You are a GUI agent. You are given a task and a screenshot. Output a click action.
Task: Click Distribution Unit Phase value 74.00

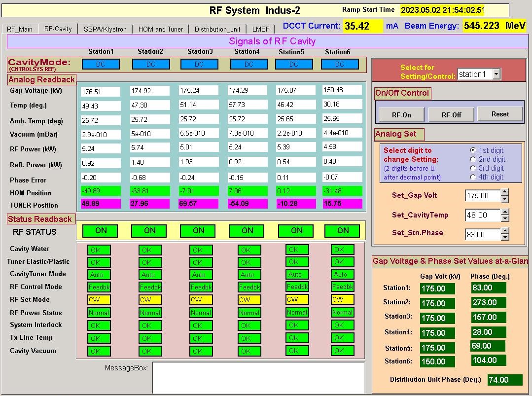(x=505, y=380)
